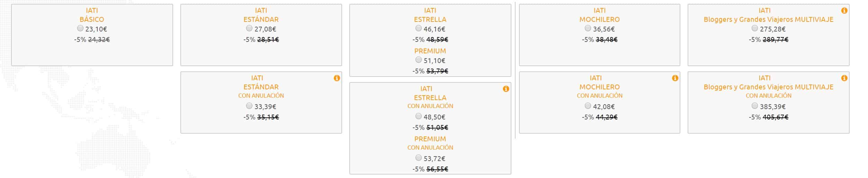The width and height of the screenshot is (868, 178).
Task: Select Premium con anulación 53,72€ radio button
Action: pos(419,158)
